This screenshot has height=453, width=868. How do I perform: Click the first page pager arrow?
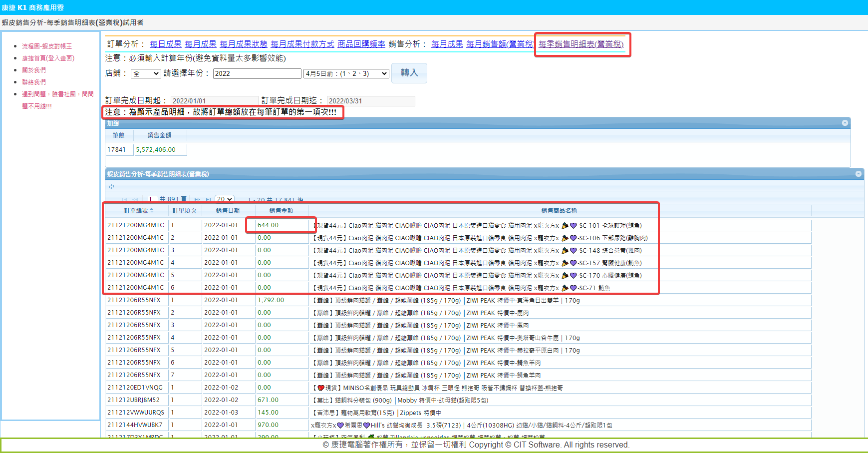pos(124,199)
